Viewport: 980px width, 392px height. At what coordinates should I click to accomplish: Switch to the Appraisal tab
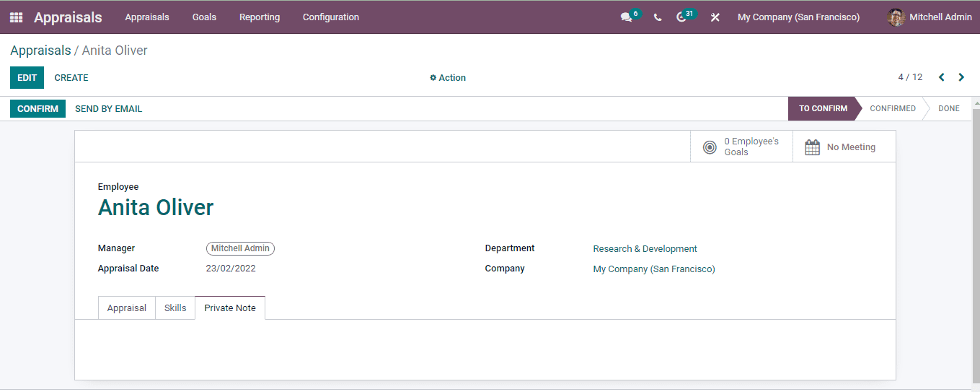coord(127,308)
